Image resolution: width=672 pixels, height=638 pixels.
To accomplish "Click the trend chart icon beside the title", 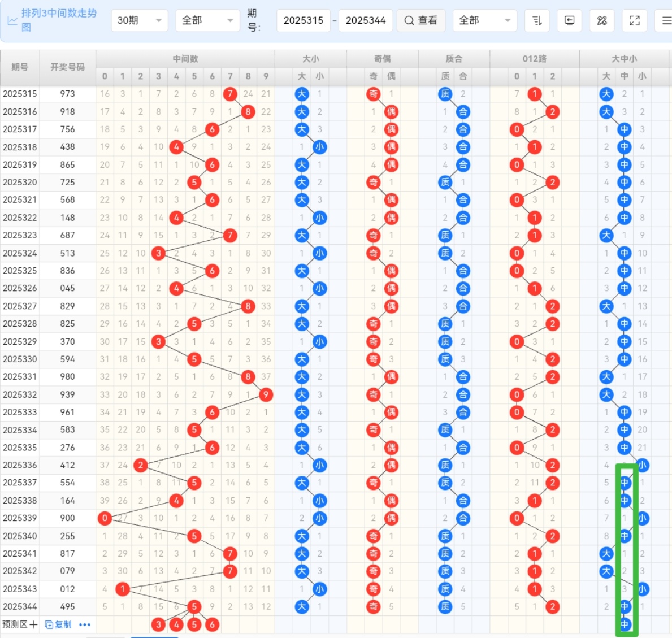I will (12, 20).
